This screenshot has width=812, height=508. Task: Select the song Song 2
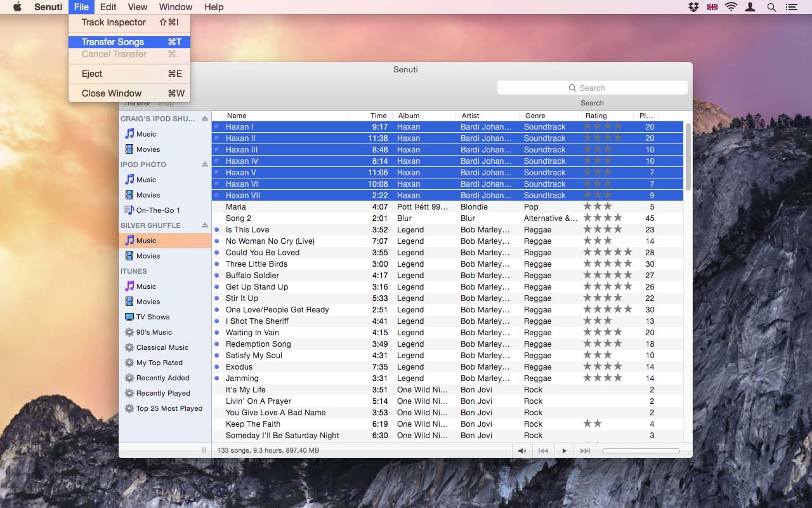pyautogui.click(x=447, y=218)
